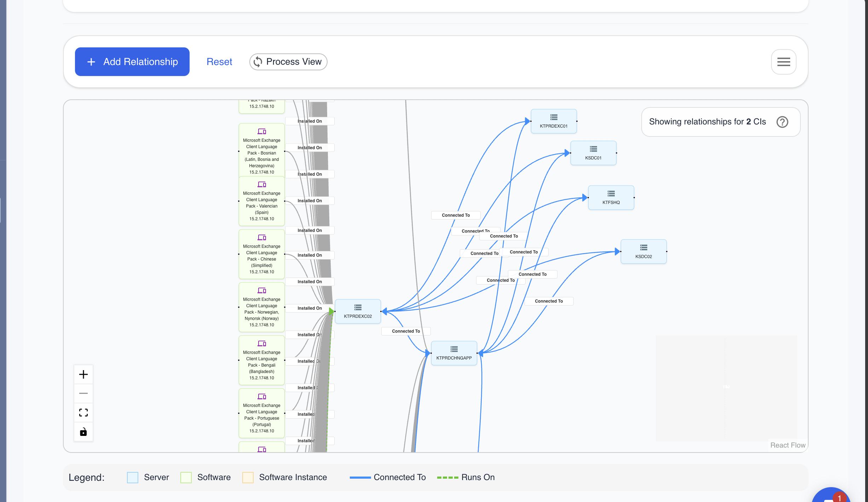This screenshot has height=502, width=868.
Task: Click the Add Relationship button
Action: (x=132, y=62)
